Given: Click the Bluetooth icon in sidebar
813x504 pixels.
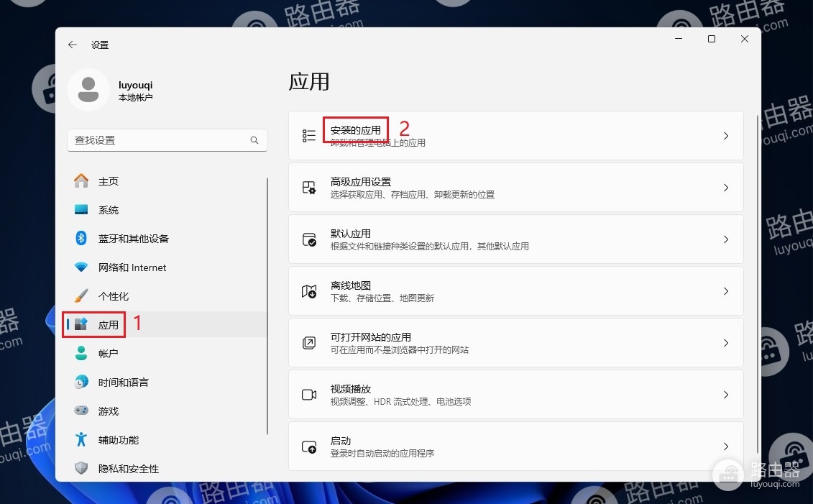Looking at the screenshot, I should click(81, 238).
